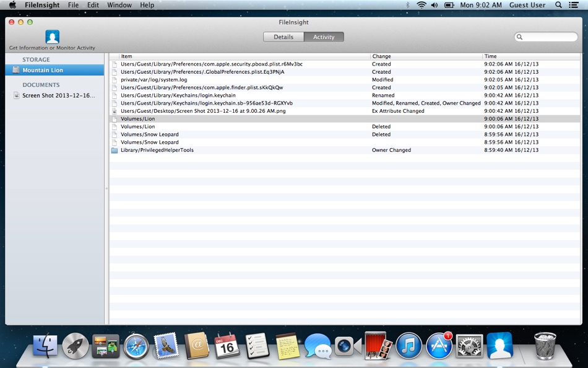Open Finder from the Dock
Viewport: 588px width, 368px height.
(x=45, y=346)
